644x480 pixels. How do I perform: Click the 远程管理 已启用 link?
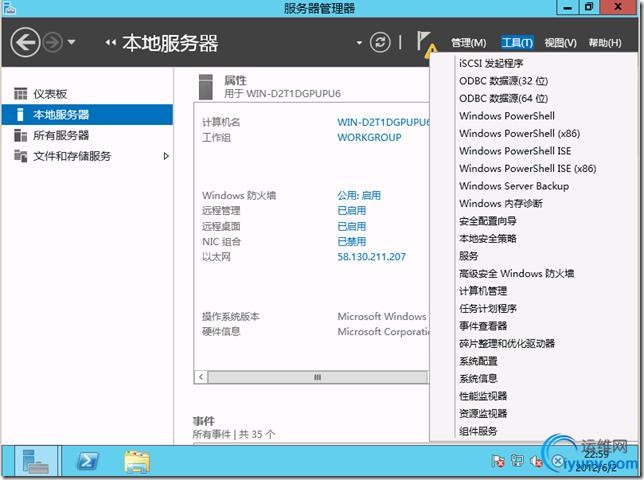352,211
